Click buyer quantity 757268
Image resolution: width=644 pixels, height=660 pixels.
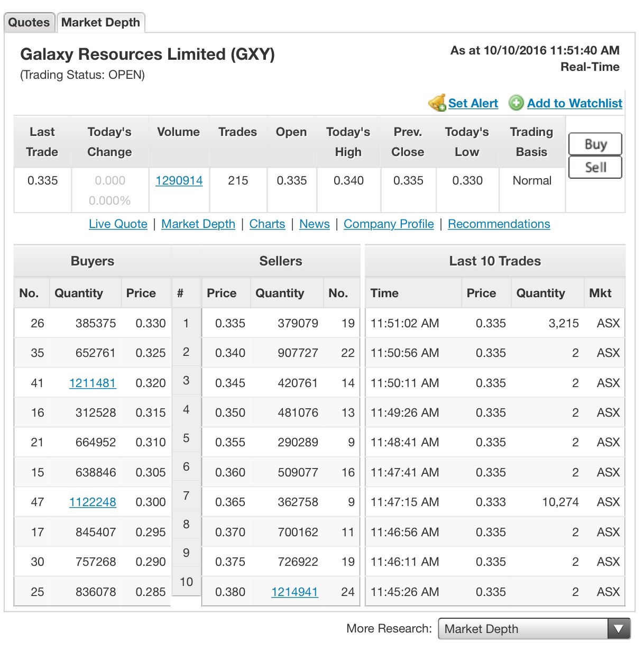point(96,562)
